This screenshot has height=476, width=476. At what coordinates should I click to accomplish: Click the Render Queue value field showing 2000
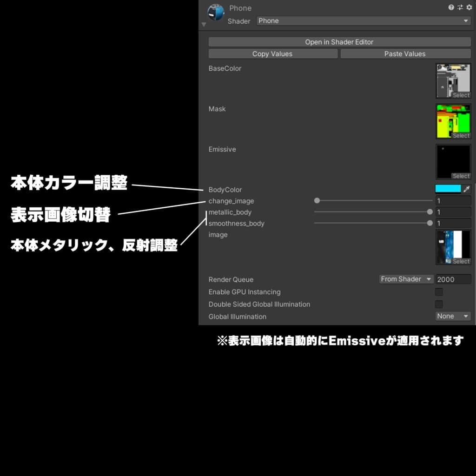453,279
